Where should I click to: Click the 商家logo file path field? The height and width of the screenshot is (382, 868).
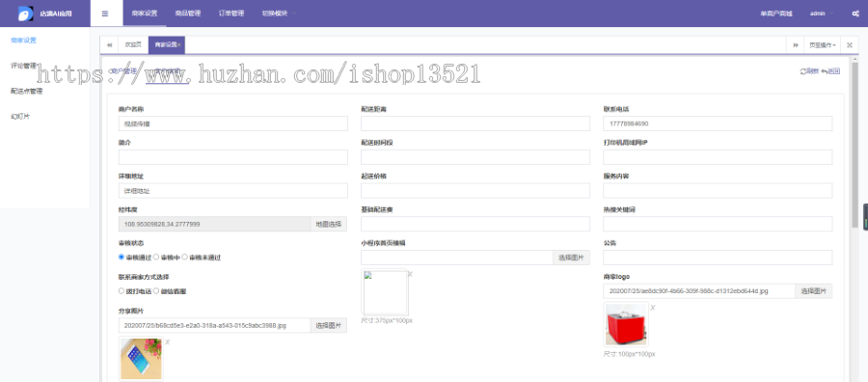[x=699, y=290]
